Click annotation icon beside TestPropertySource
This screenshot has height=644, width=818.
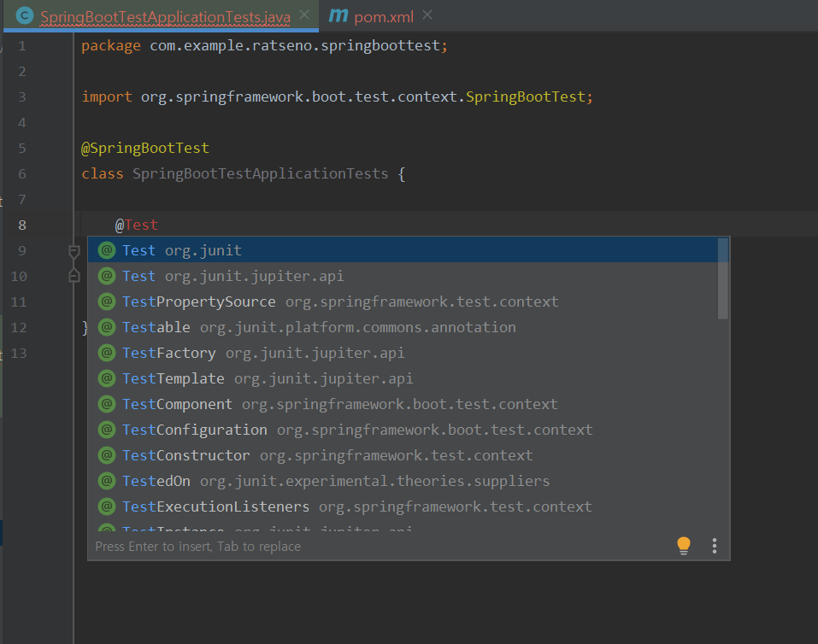tap(107, 302)
